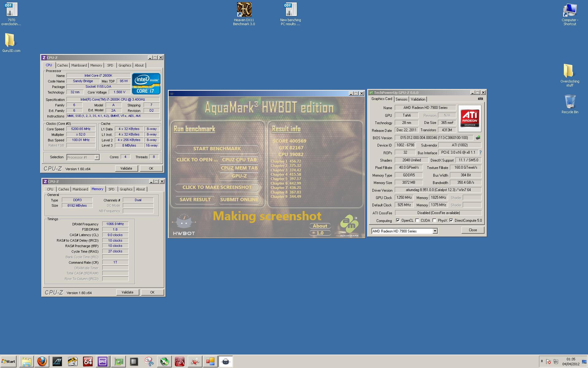The width and height of the screenshot is (588, 368).
Task: Click the Intel Core i7 logo in CPU-Z
Action: pyautogui.click(x=146, y=83)
